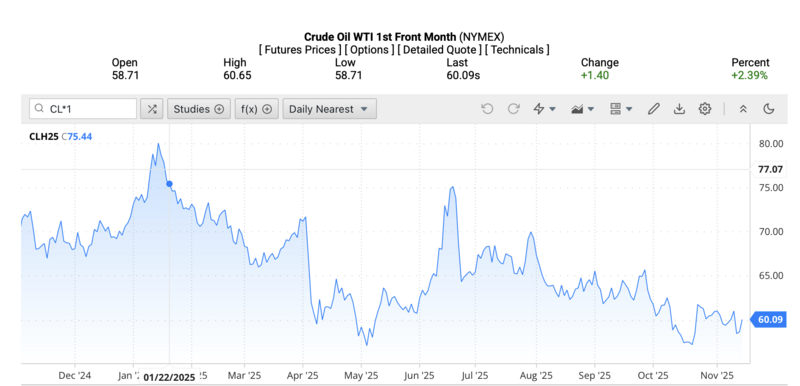The height and width of the screenshot is (386, 800).
Task: Click the Nov '25 axis label
Action: point(717,376)
